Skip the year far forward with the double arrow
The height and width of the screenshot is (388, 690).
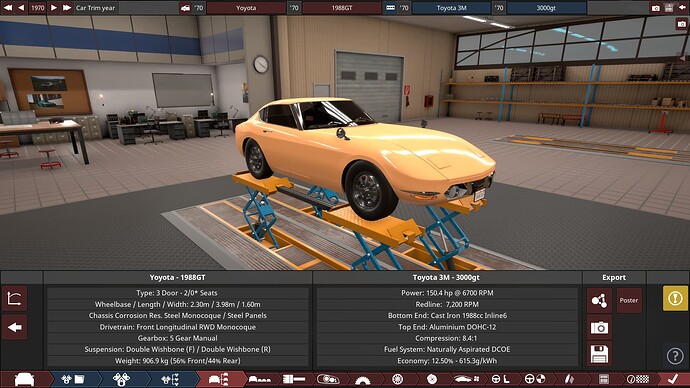point(67,7)
